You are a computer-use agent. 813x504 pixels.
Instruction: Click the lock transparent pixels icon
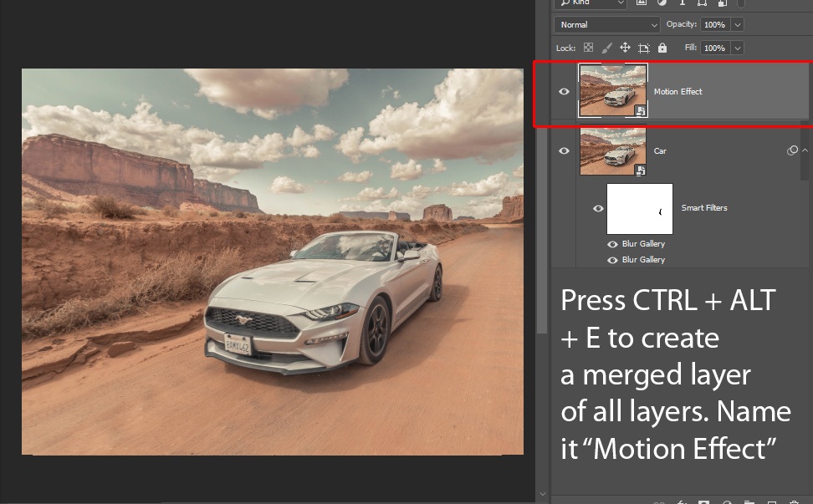pos(588,48)
